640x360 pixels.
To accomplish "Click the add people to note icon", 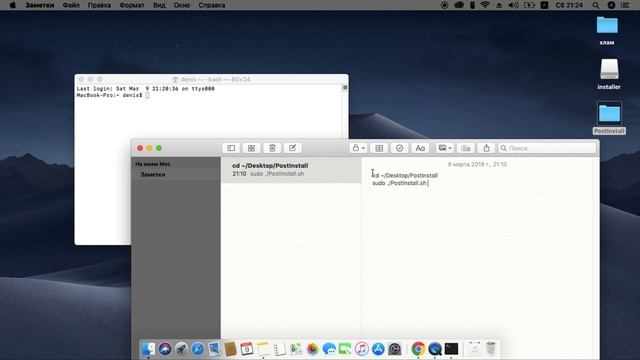I will click(466, 148).
